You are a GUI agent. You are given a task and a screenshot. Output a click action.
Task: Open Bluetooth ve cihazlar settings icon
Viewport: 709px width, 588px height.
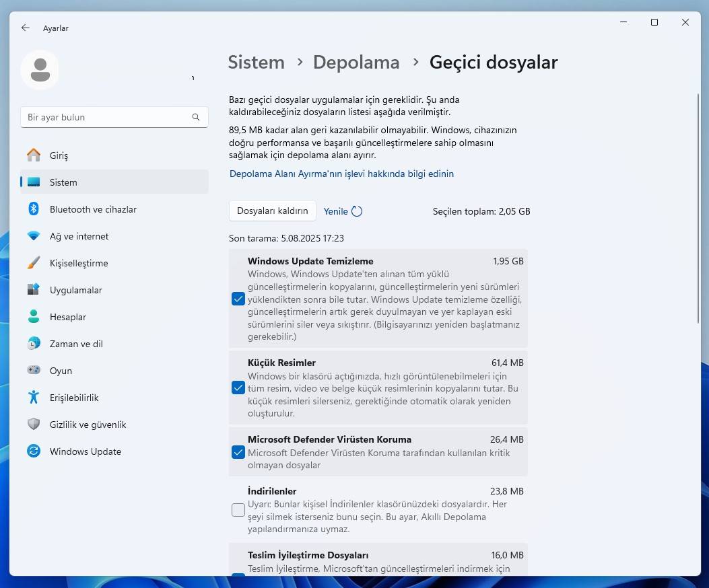tap(34, 209)
